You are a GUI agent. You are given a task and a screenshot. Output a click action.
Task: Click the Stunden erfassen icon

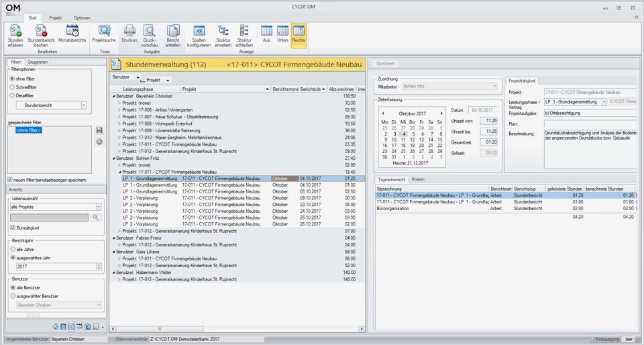[x=15, y=31]
